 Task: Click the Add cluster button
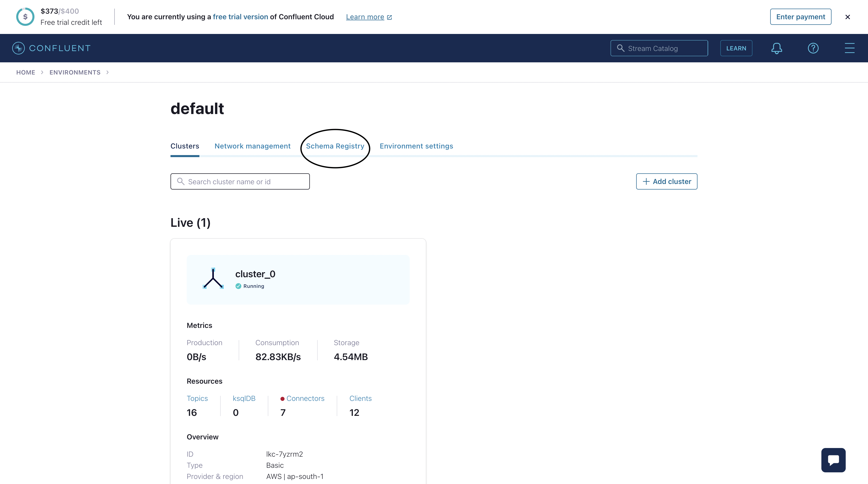point(666,181)
